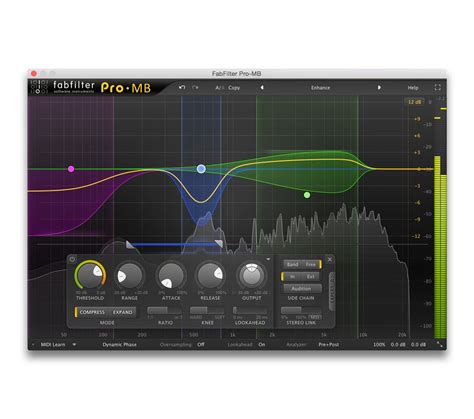This screenshot has width=474, height=419.
Task: Click the Stereo Link slider
Action: click(x=301, y=310)
